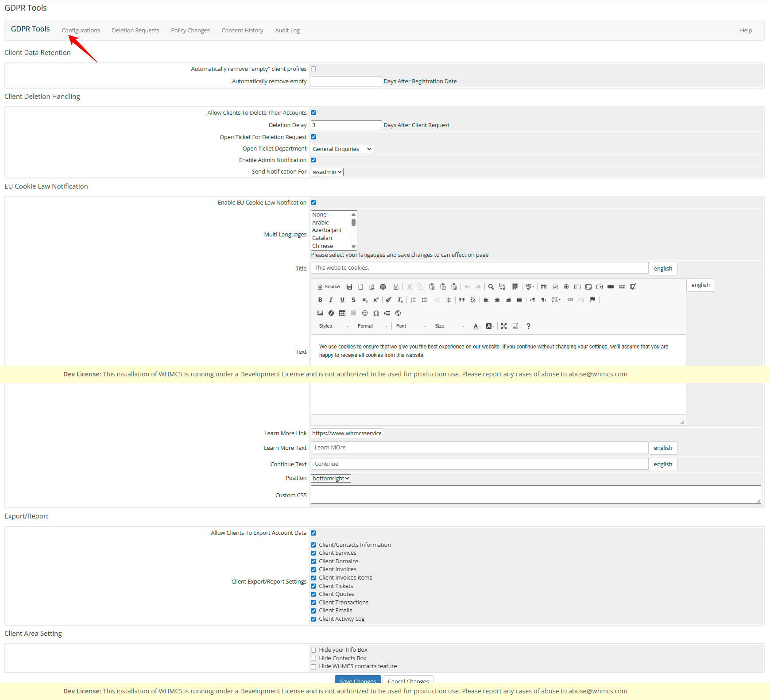Open the Send Notification For wsadmin dropdown
Screen dimensions: 770x700
coord(327,172)
